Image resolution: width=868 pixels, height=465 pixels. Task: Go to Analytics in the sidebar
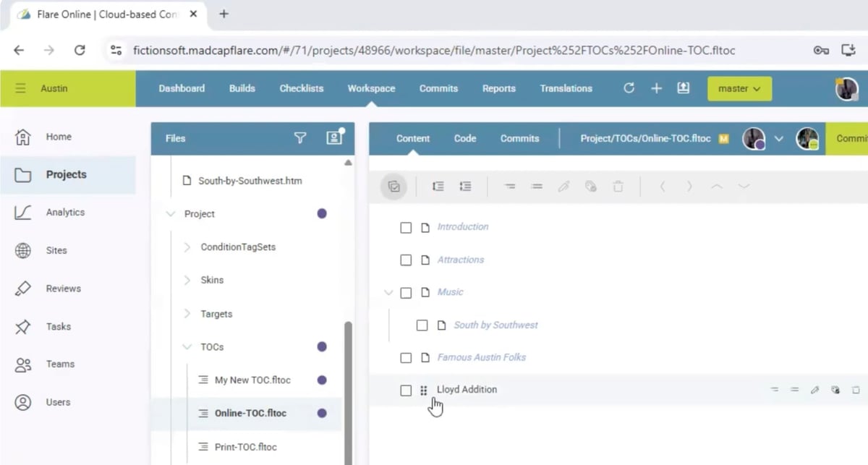point(65,212)
